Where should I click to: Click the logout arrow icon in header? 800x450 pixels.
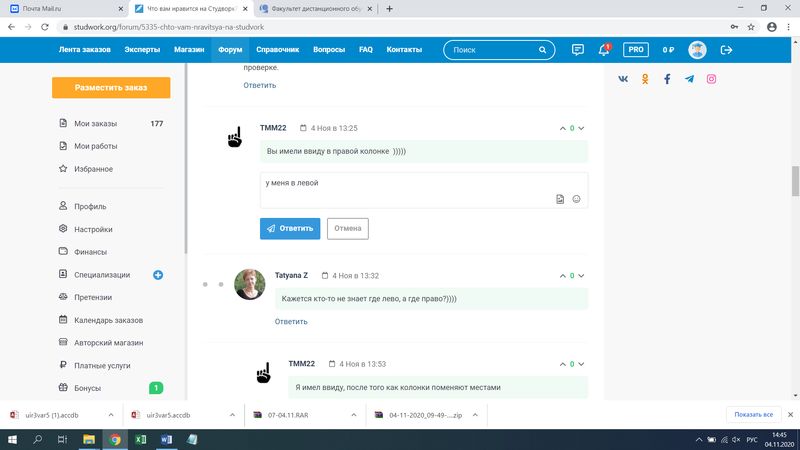(x=727, y=50)
